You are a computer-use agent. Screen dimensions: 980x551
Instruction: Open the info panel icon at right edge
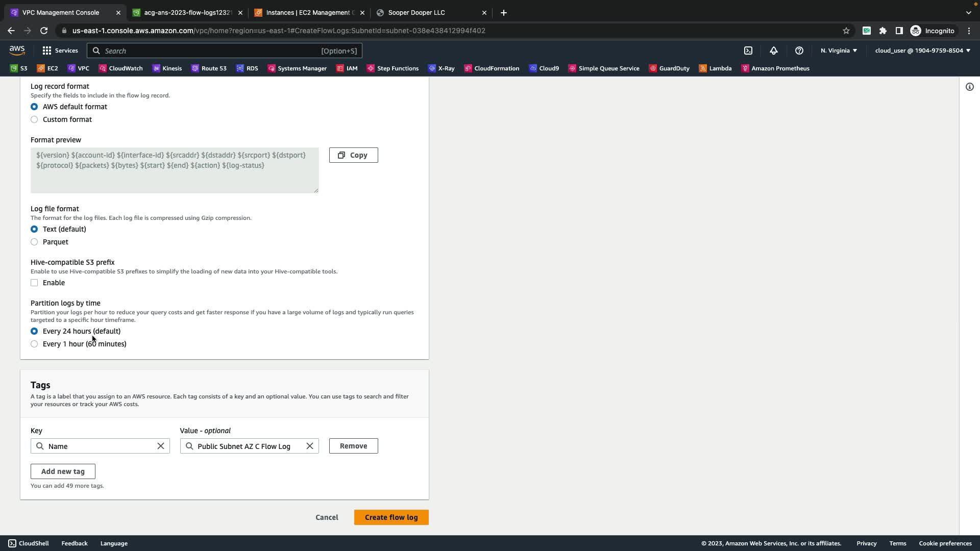970,87
